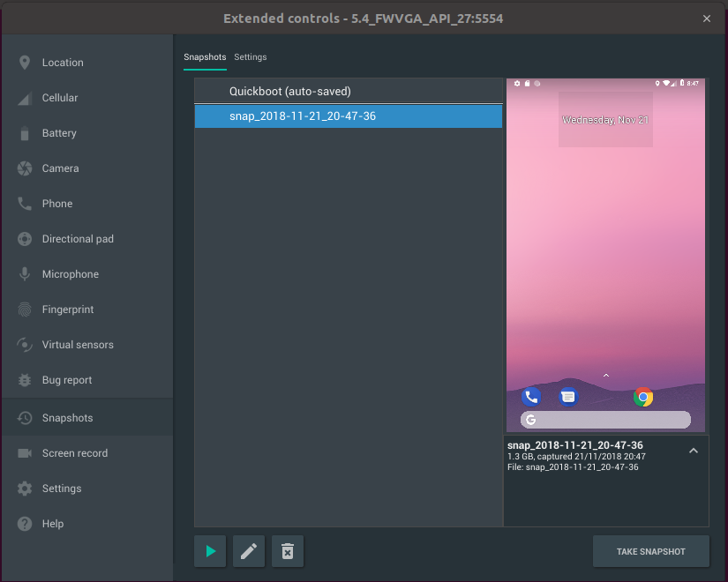Open the Bug report section
Screen dimensions: 728x582
pyautogui.click(x=66, y=379)
